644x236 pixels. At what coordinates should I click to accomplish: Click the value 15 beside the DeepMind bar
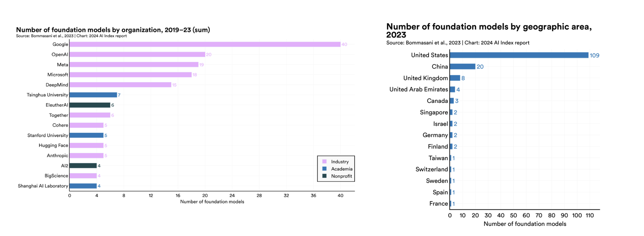174,85
